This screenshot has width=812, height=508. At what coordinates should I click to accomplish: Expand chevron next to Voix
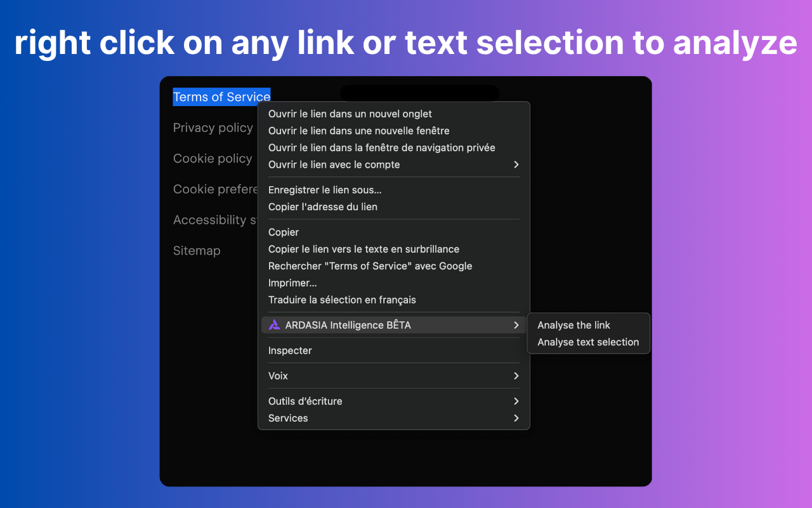tap(516, 376)
